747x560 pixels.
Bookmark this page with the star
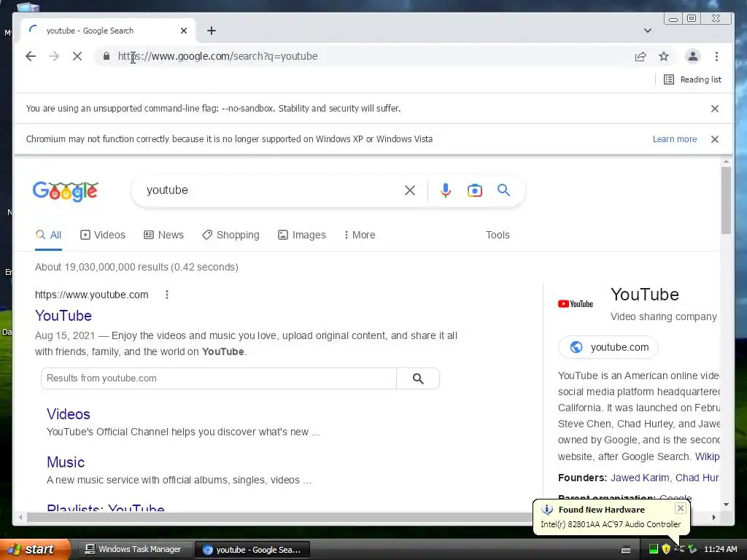point(664,56)
